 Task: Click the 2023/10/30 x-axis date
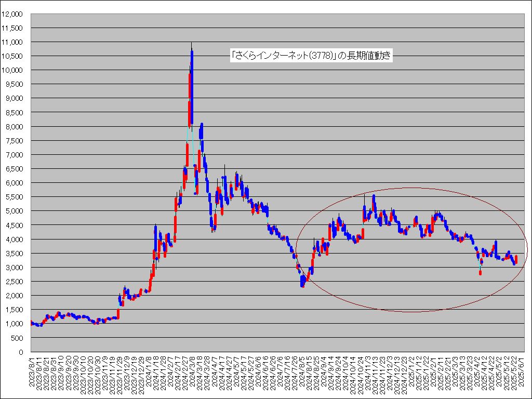[x=98, y=374]
